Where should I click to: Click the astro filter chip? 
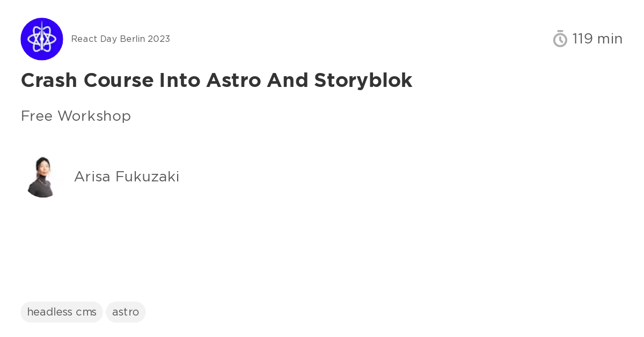tap(126, 312)
